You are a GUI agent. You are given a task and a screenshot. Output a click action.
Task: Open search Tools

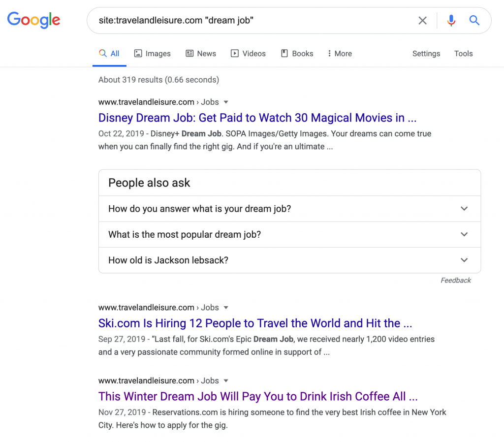(x=463, y=54)
